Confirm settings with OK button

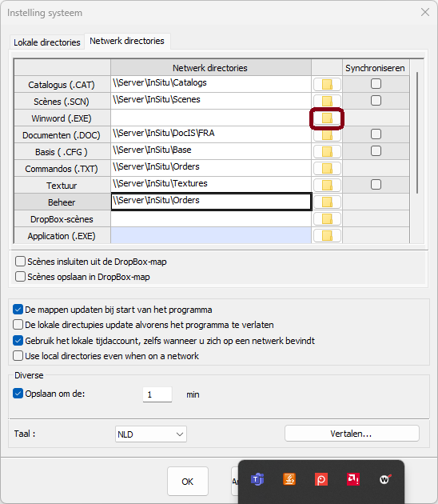coord(188,482)
